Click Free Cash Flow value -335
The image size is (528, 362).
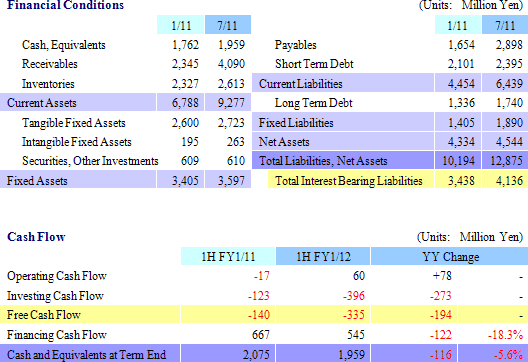[x=354, y=315]
